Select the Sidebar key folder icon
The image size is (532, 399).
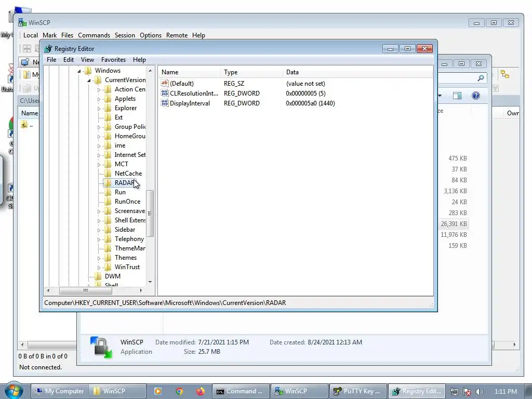[108, 229]
